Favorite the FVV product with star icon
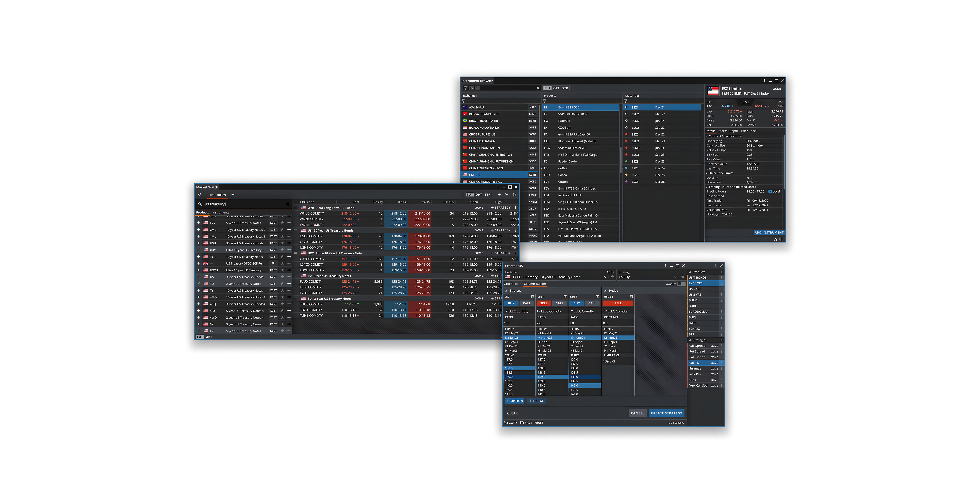Viewport: 980px width, 503px height. click(282, 223)
